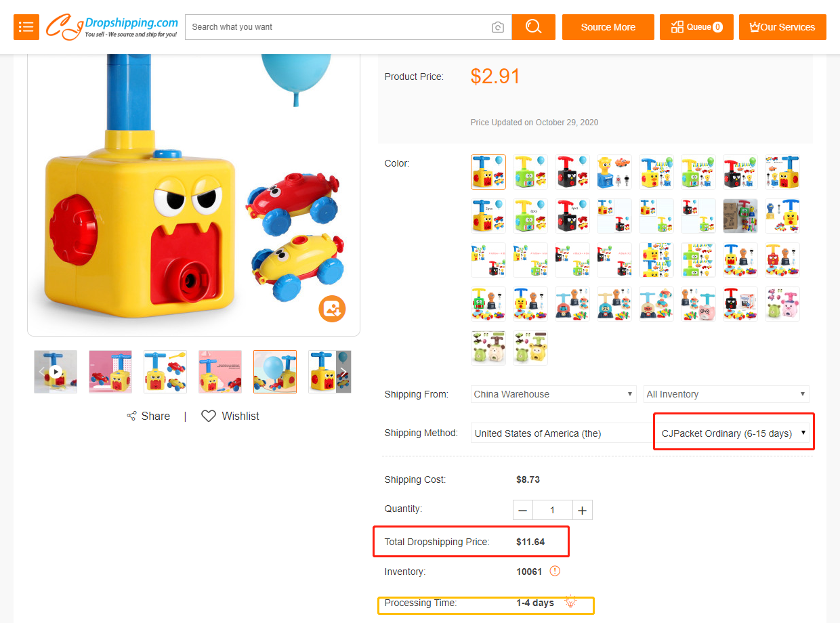
Task: Open the China Warehouse dropdown
Action: click(x=553, y=394)
